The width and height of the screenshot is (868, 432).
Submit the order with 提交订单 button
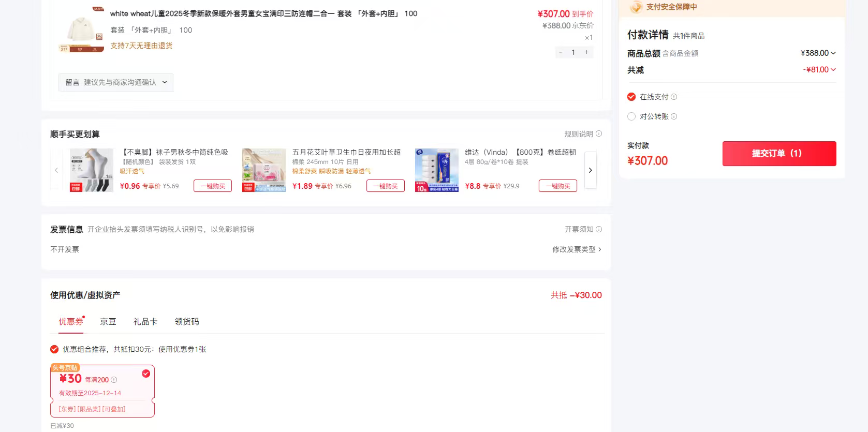point(779,153)
